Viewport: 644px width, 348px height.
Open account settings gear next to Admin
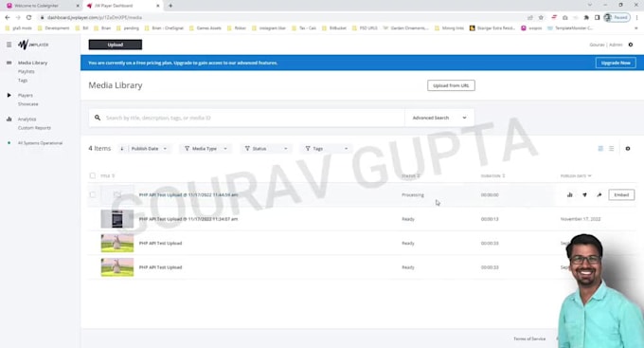(631, 45)
